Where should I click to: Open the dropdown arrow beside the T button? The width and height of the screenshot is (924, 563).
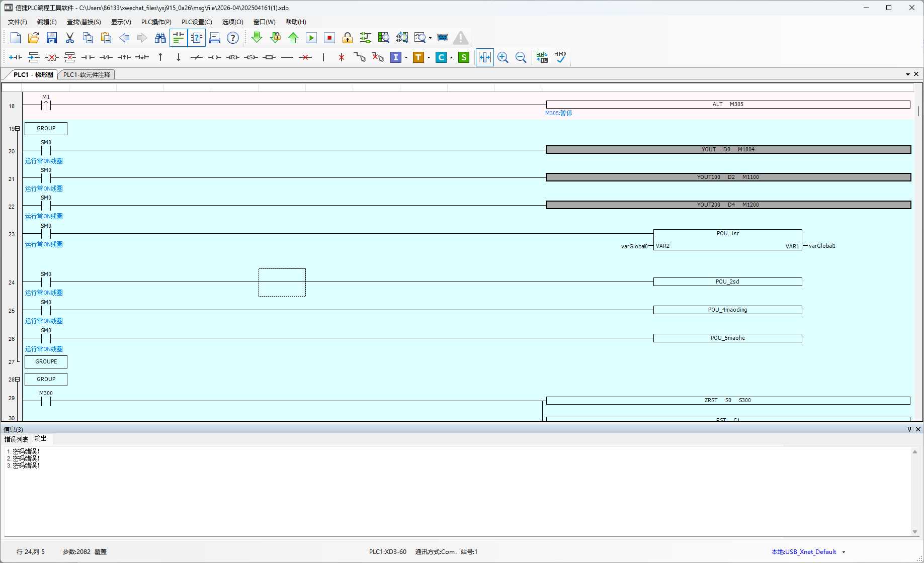coord(429,57)
